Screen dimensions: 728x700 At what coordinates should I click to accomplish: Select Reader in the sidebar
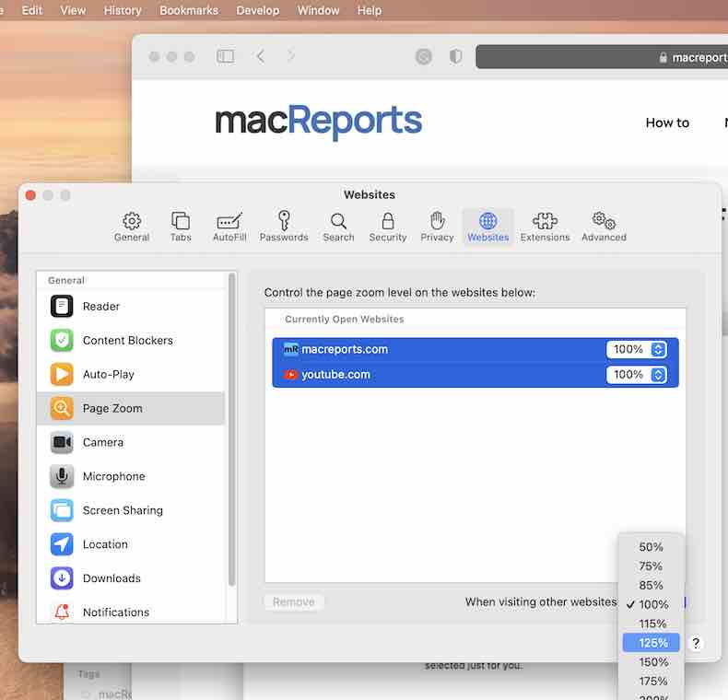click(x=131, y=307)
